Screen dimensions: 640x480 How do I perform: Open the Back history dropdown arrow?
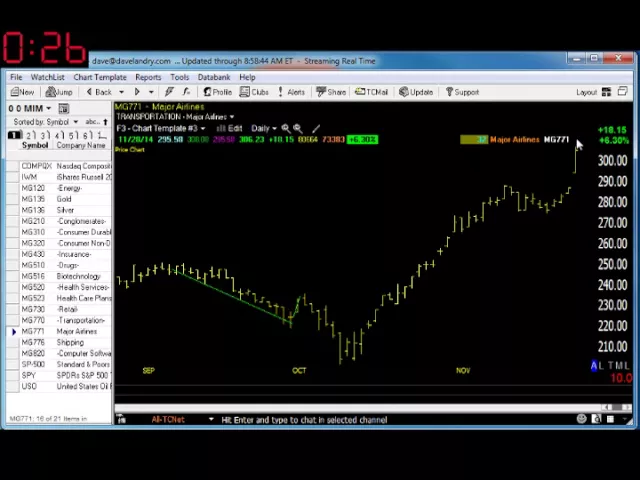(121, 92)
